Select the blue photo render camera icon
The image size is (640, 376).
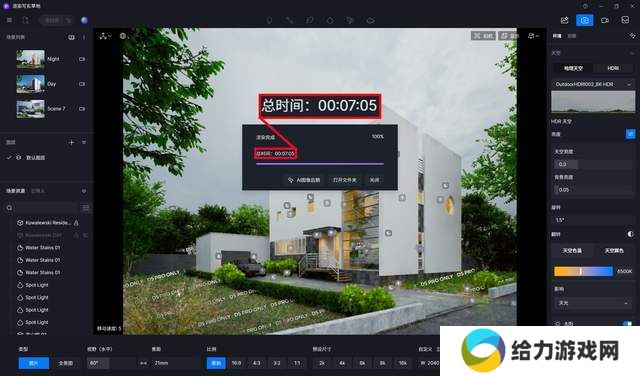(x=584, y=20)
